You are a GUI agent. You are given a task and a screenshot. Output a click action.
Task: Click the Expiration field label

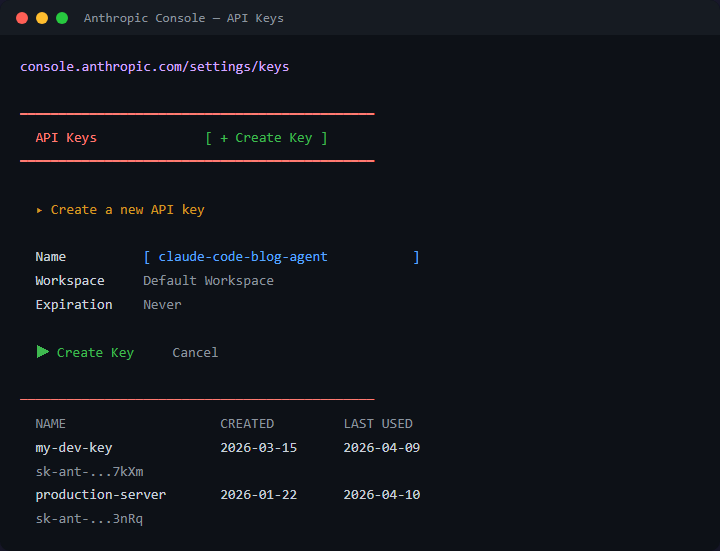(x=74, y=304)
